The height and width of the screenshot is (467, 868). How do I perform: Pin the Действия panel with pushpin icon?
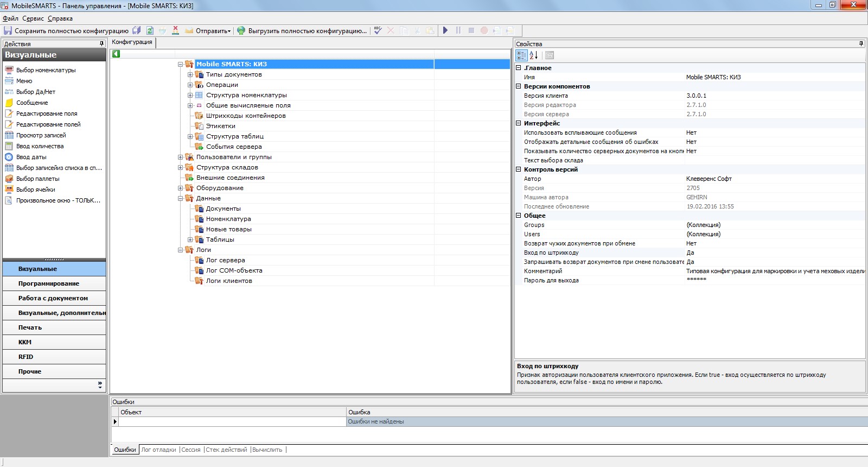[101, 43]
